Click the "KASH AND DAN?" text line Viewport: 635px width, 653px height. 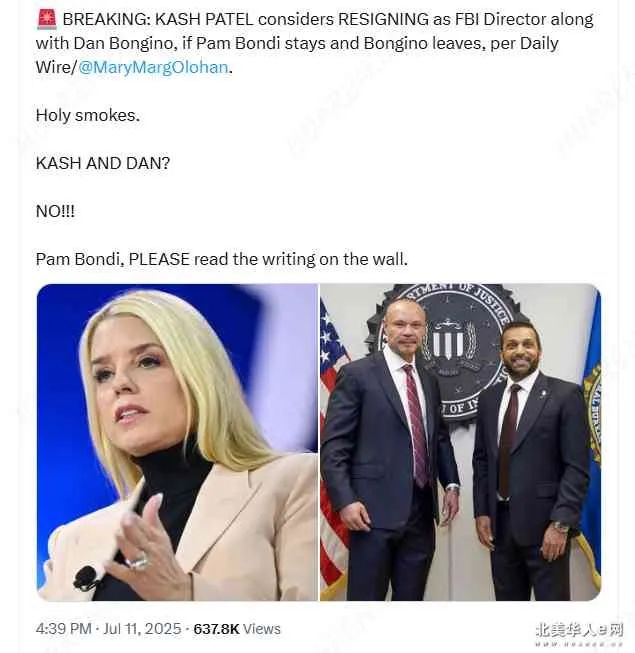click(x=103, y=163)
